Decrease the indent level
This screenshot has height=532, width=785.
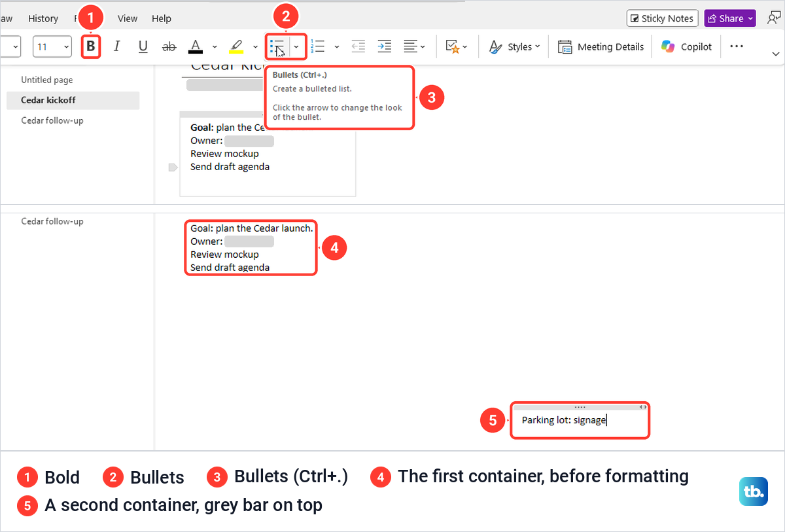tap(358, 46)
